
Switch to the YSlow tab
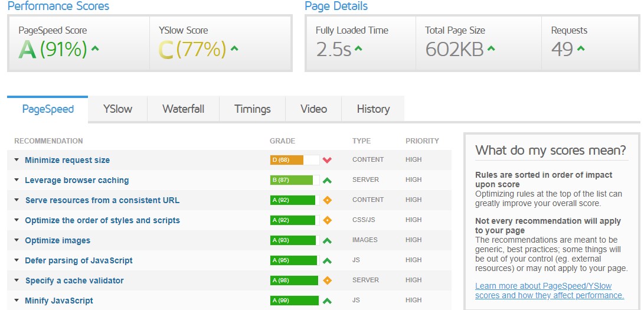[x=117, y=109]
